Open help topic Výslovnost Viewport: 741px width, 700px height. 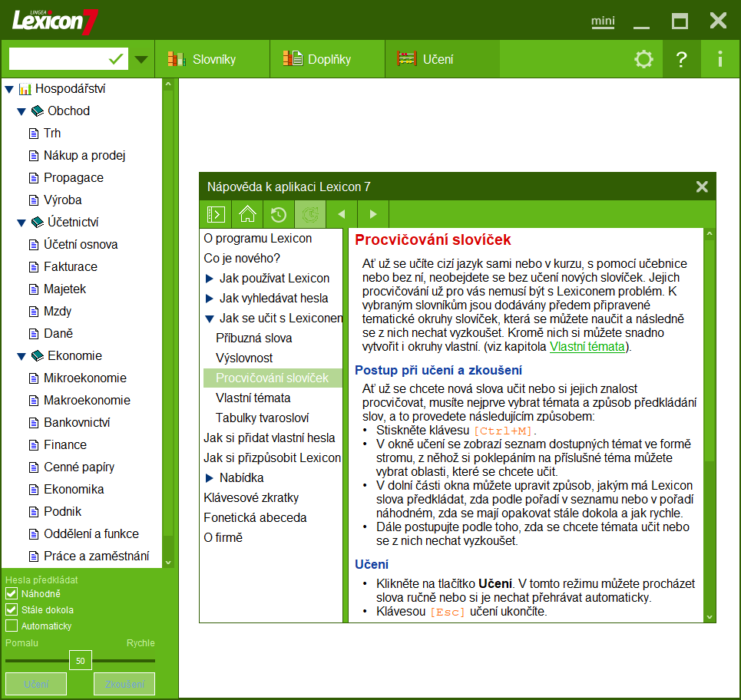tap(244, 358)
